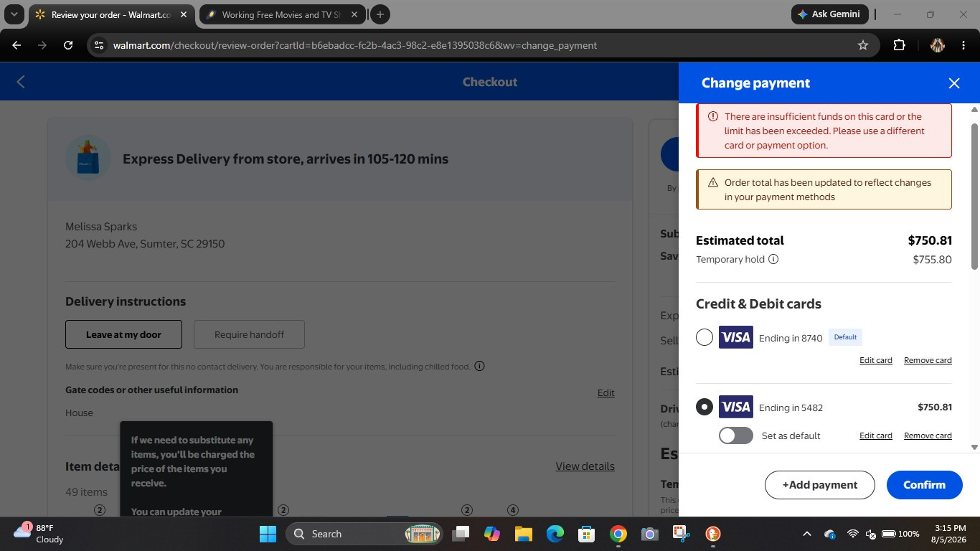This screenshot has height=551, width=980.
Task: View site information for walmart.com
Action: pos(99,45)
